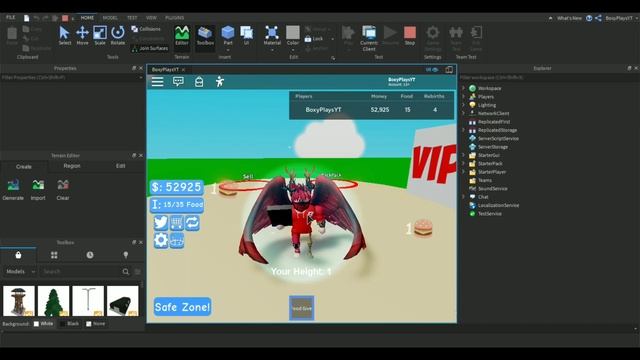Switch to the TEST ribbon tab
640x360 pixels.
(x=132, y=18)
